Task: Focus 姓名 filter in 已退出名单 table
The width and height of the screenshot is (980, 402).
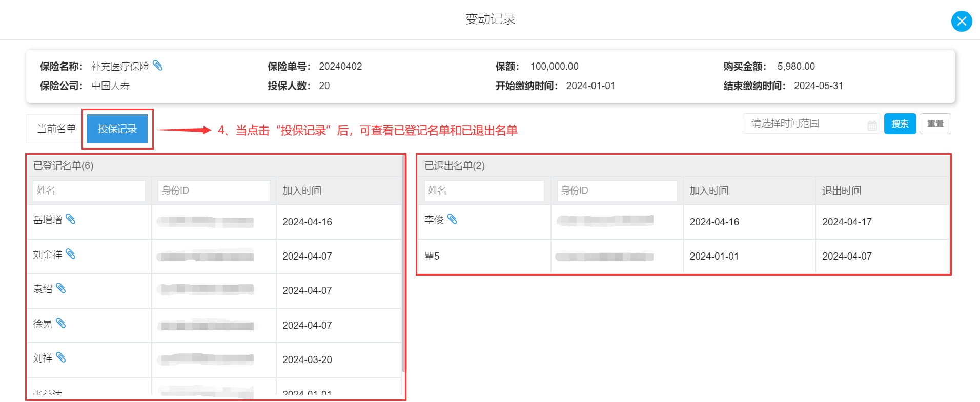Action: tap(484, 191)
